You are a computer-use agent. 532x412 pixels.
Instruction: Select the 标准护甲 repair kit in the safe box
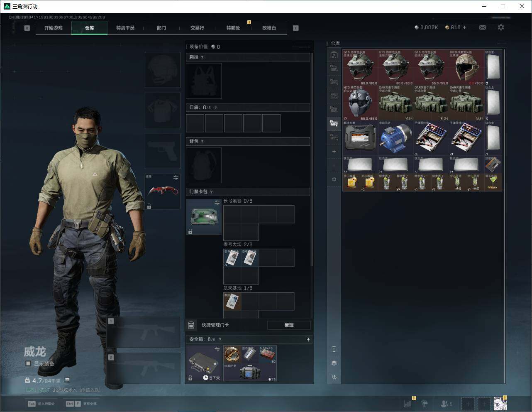pos(250,372)
